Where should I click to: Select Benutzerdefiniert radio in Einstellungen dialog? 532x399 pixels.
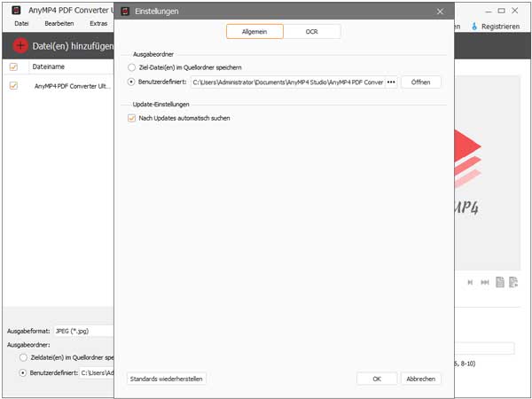point(131,82)
